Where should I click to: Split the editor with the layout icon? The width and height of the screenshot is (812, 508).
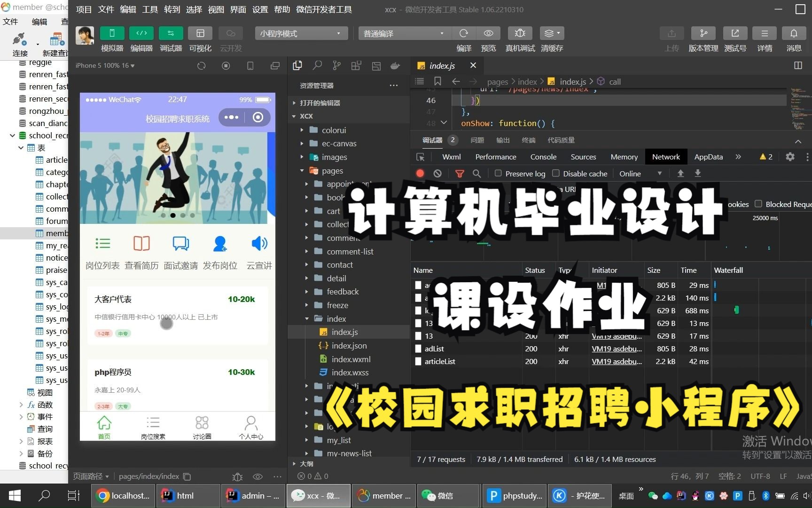[798, 65]
